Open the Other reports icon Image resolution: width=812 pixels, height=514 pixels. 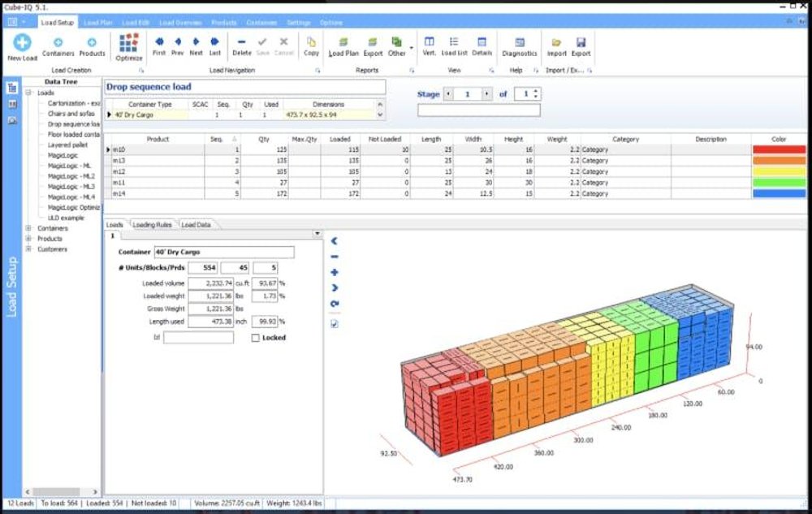click(397, 45)
